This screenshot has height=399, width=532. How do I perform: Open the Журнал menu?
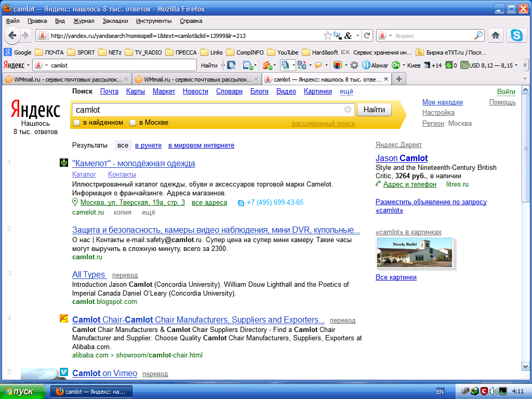tap(84, 21)
